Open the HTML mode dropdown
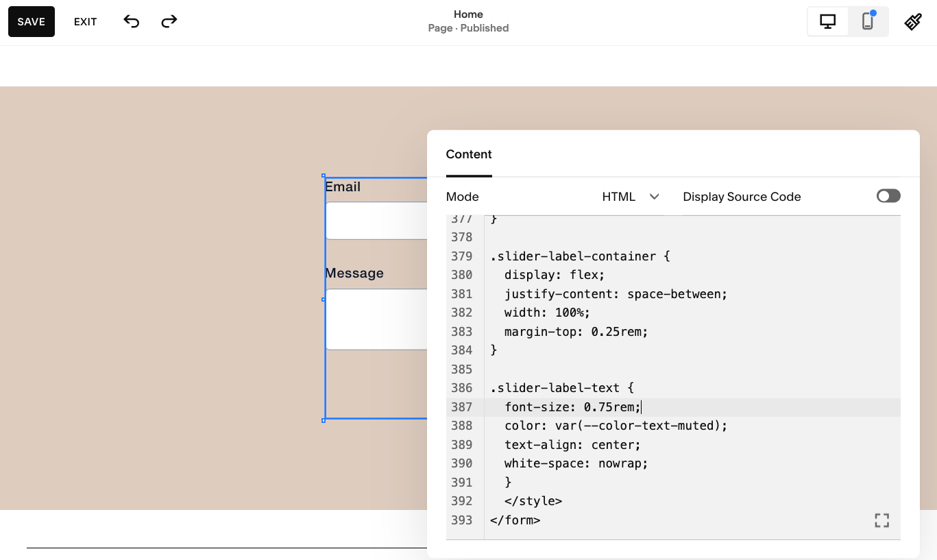 tap(629, 197)
